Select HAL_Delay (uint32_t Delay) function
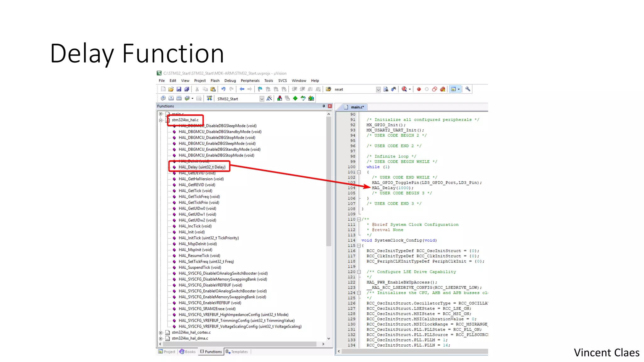The width and height of the screenshot is (644, 362). [202, 167]
